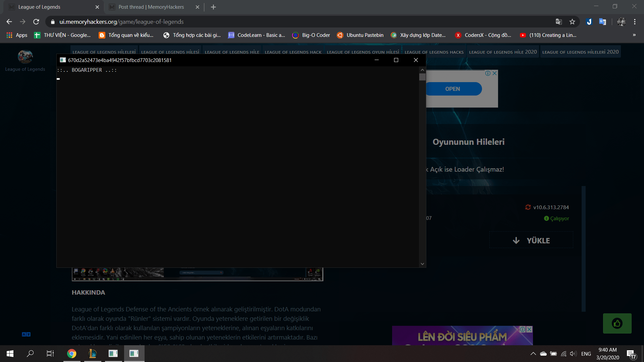Close the ad with the X icon
The height and width of the screenshot is (362, 644).
click(x=494, y=73)
